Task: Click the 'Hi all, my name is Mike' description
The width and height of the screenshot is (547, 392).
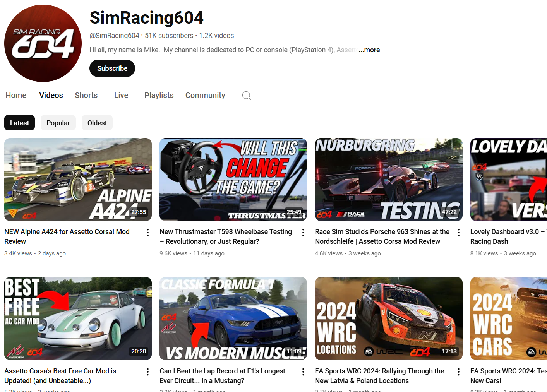Action: pyautogui.click(x=224, y=50)
